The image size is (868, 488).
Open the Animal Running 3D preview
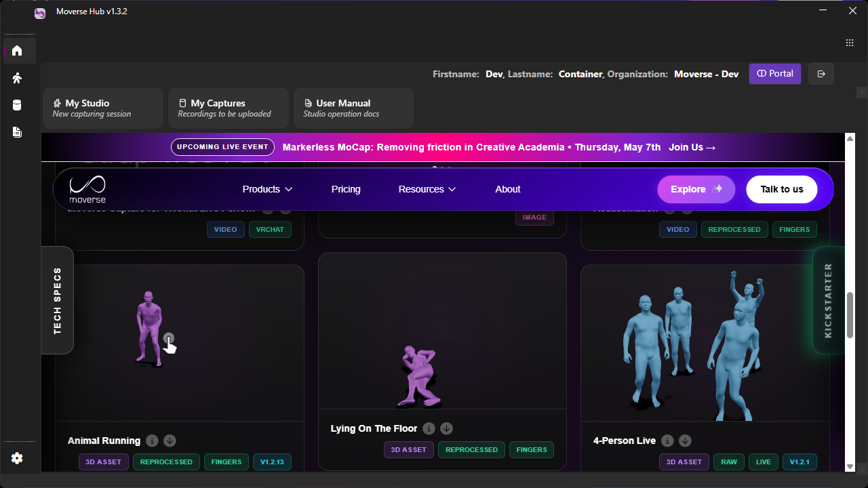[180, 343]
